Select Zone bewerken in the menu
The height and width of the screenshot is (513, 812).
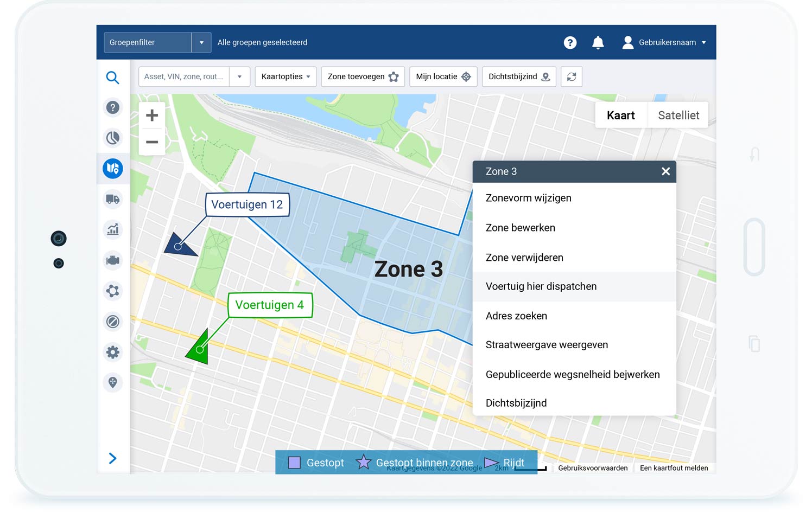pos(574,228)
